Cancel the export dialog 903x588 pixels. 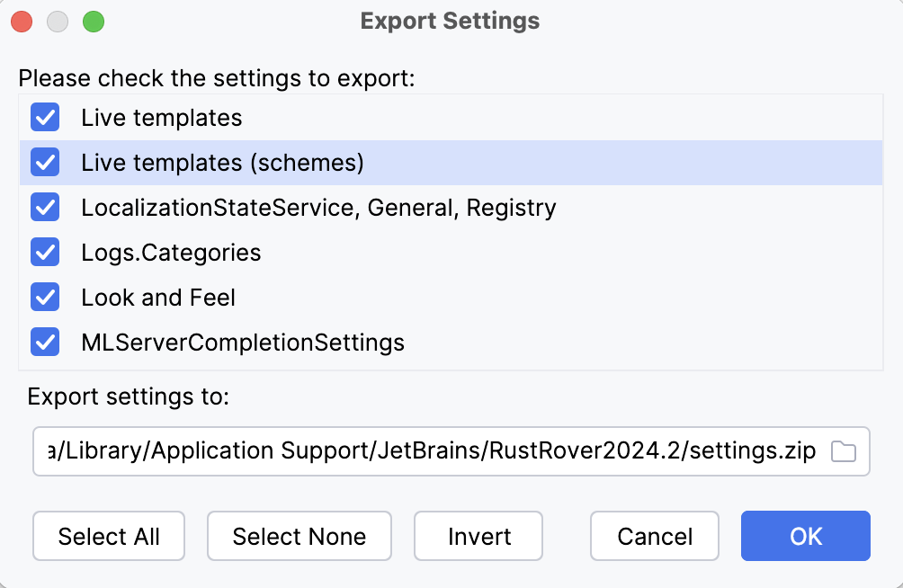[654, 536]
